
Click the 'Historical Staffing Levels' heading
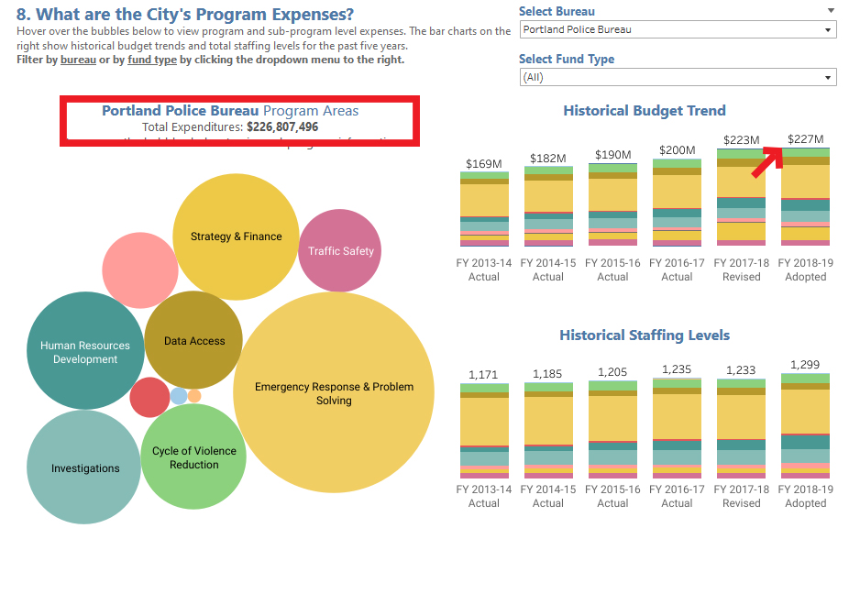(x=645, y=335)
